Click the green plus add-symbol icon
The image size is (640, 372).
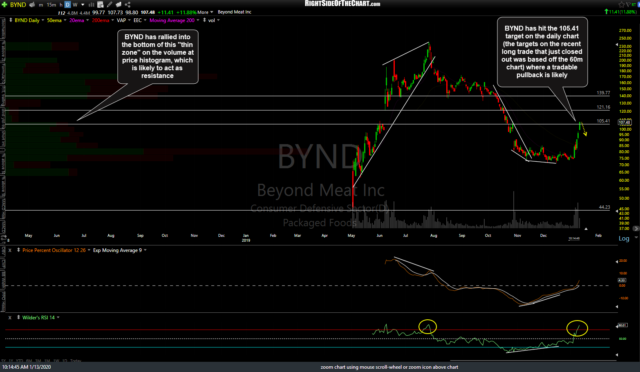(x=4, y=4)
